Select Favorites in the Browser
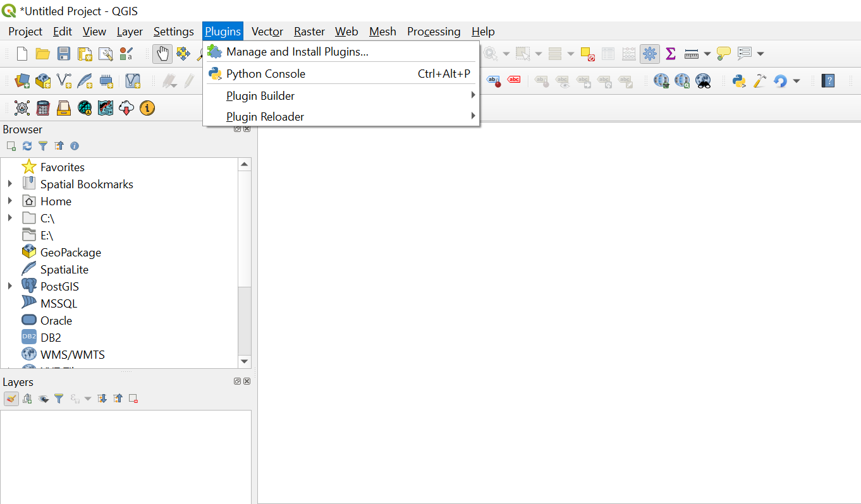The image size is (861, 504). [x=63, y=167]
